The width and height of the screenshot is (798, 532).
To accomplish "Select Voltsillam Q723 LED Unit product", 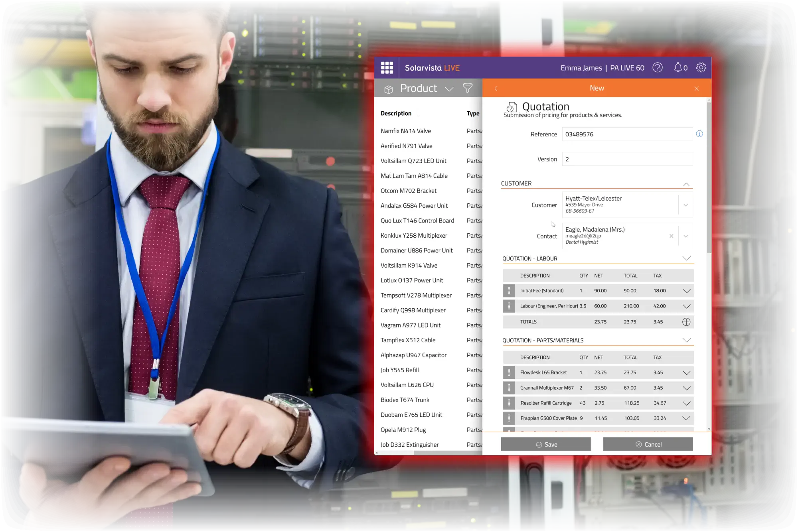I will [413, 161].
